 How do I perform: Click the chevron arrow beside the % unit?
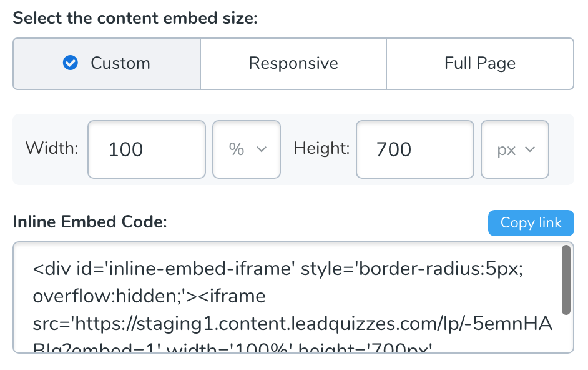[262, 149]
